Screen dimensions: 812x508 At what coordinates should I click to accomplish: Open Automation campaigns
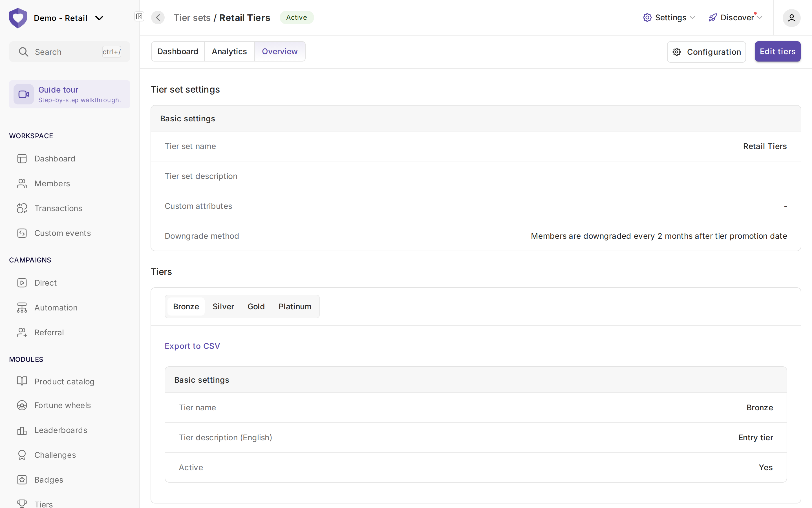(56, 308)
